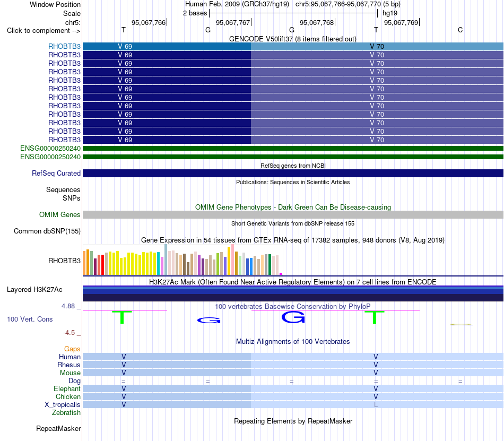504x441 pixels.
Task: Select the Dog alignment row label
Action: pos(74,381)
